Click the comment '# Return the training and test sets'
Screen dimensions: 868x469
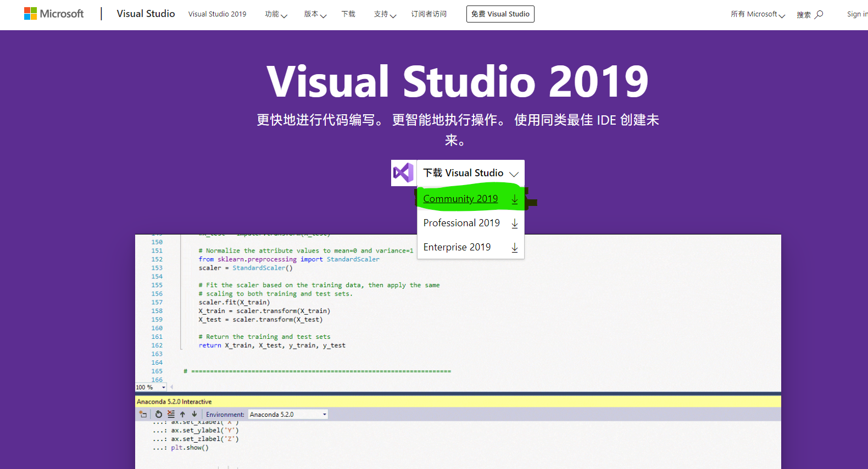pos(264,337)
